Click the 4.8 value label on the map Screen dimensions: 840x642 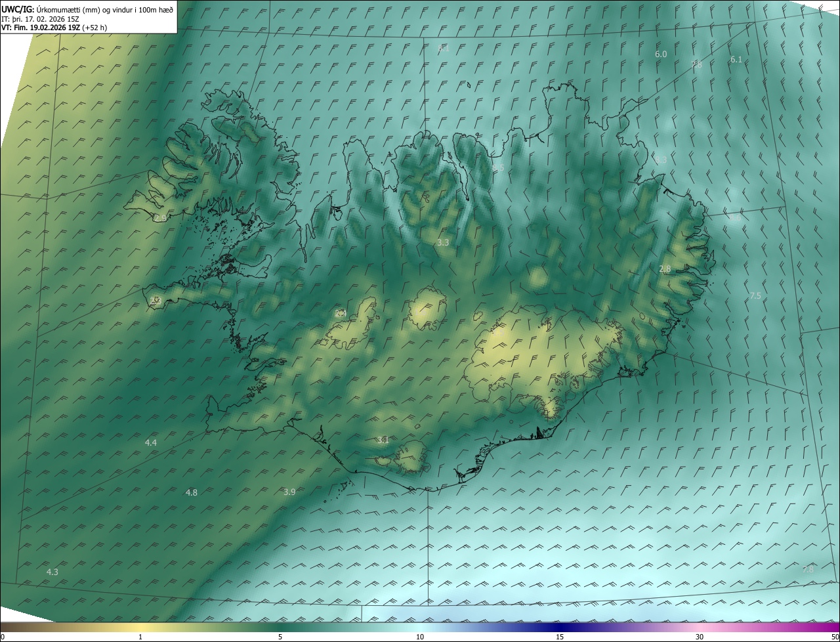[x=192, y=493]
